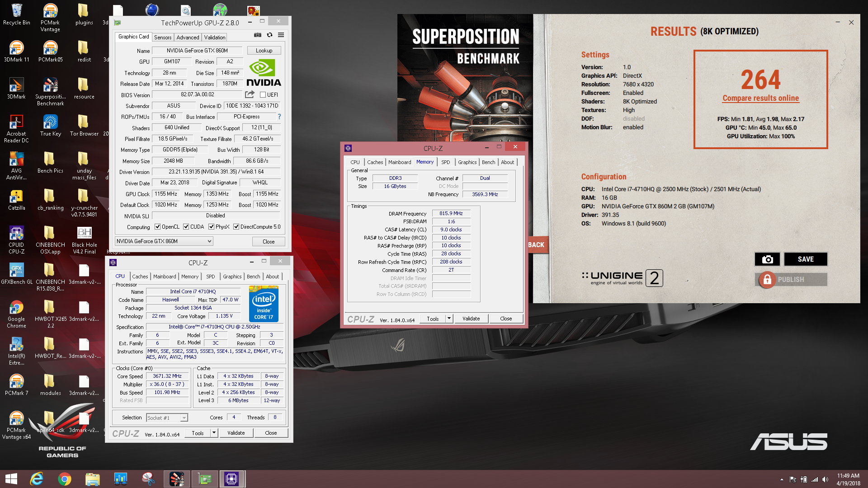The width and height of the screenshot is (868, 488).
Task: Click GPU-Z screenshot camera icon
Action: click(x=258, y=35)
